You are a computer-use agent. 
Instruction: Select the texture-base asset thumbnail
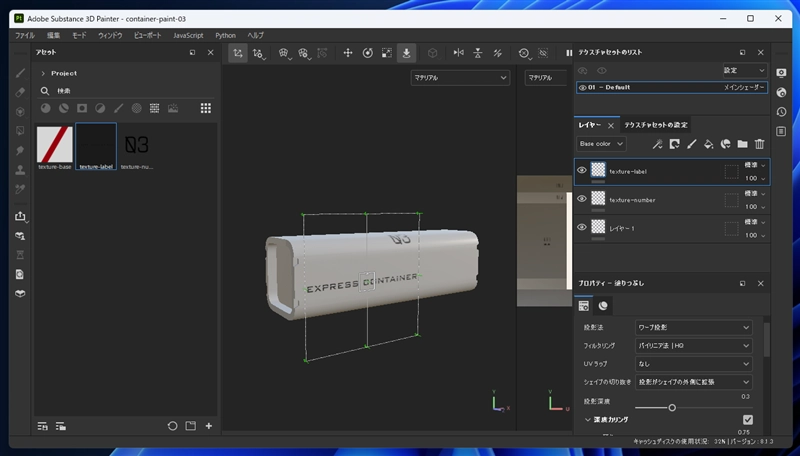pos(54,144)
